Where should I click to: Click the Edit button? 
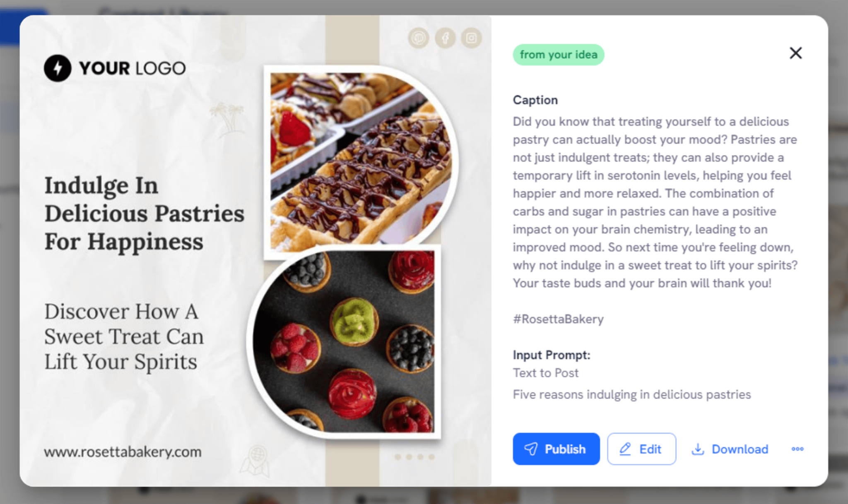point(641,448)
